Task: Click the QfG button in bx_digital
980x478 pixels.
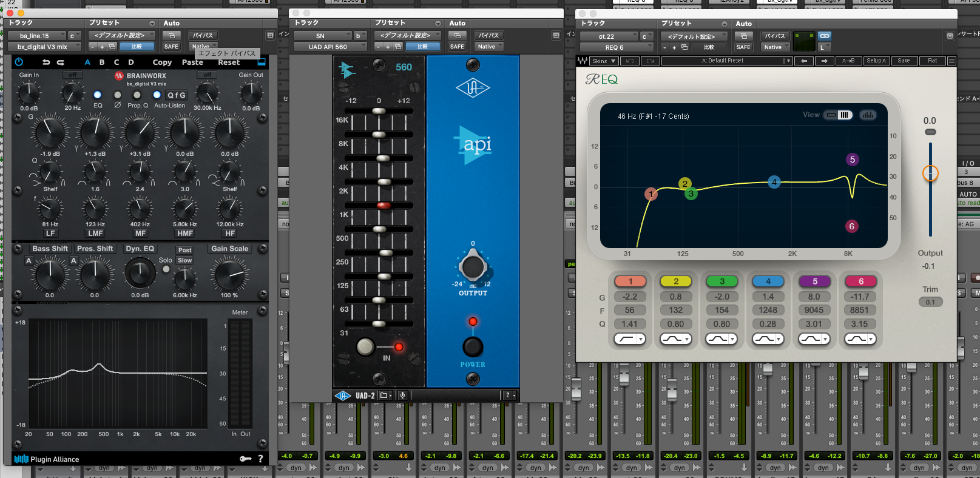Action: pyautogui.click(x=177, y=95)
